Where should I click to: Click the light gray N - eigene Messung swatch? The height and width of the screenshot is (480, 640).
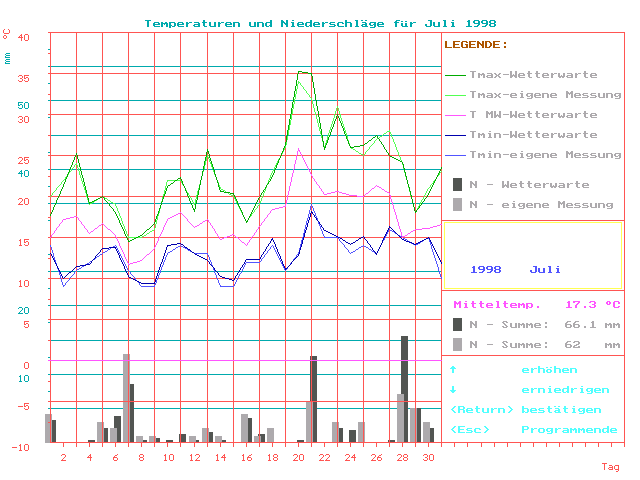click(x=458, y=204)
